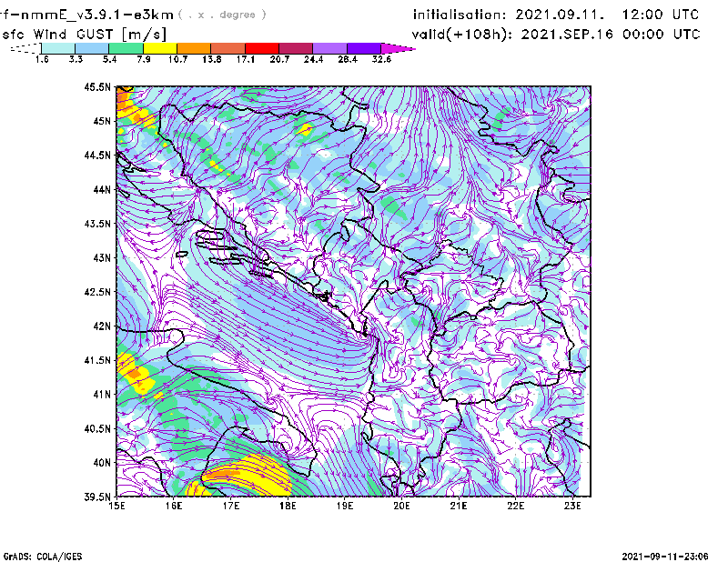The width and height of the screenshot is (728, 562).
Task: Click the orange 10.7–13.8 legend swatch
Action: (x=194, y=48)
